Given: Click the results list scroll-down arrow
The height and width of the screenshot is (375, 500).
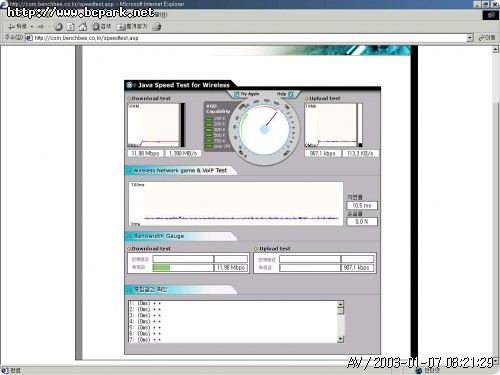Looking at the screenshot, I should point(340,339).
